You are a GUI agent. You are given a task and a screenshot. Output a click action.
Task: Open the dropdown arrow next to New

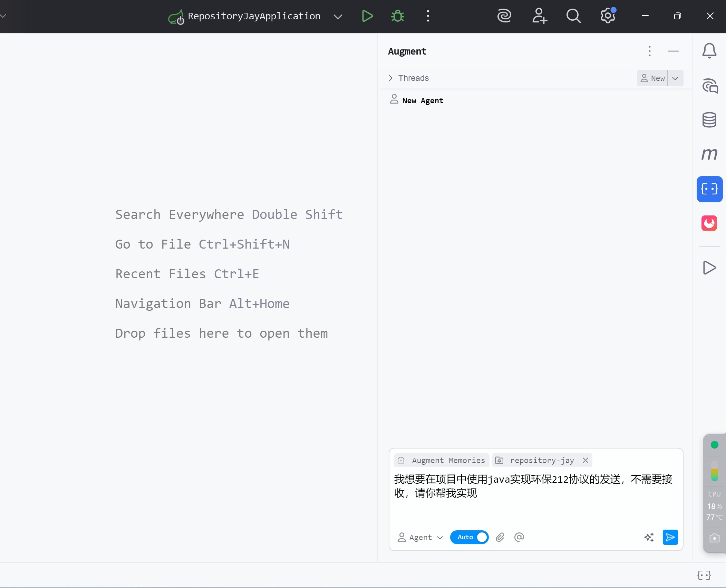pyautogui.click(x=676, y=78)
